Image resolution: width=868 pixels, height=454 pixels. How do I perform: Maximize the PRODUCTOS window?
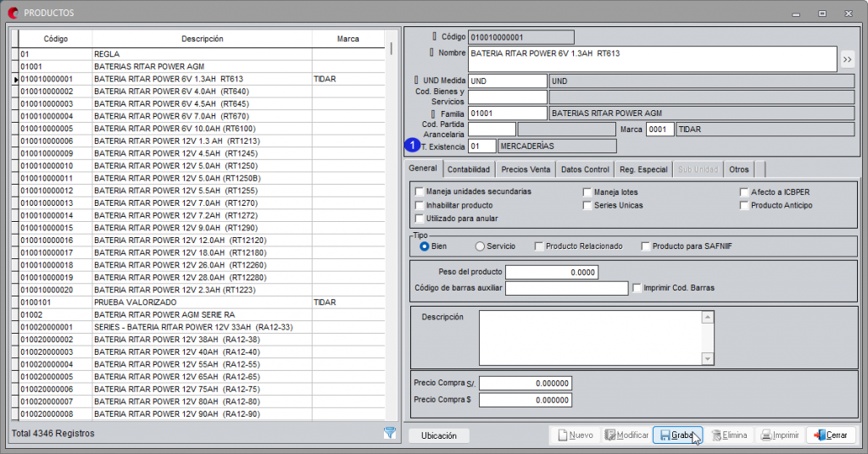point(822,14)
